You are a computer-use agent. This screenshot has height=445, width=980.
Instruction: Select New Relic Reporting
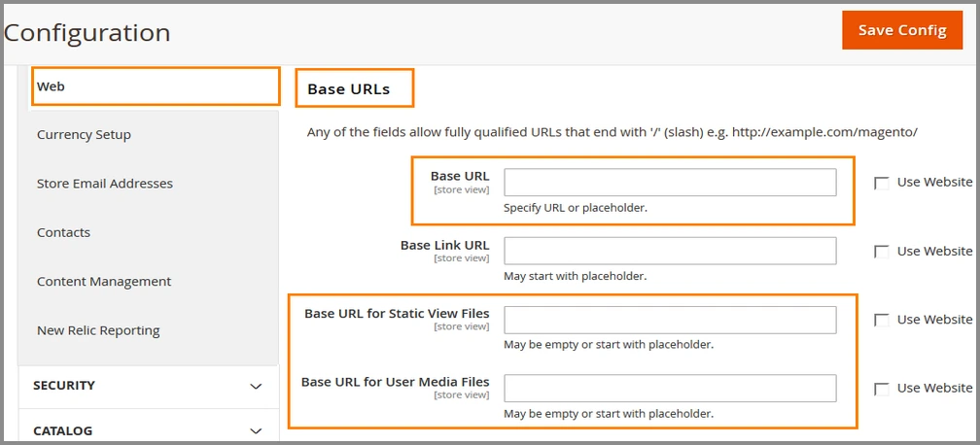click(x=98, y=330)
